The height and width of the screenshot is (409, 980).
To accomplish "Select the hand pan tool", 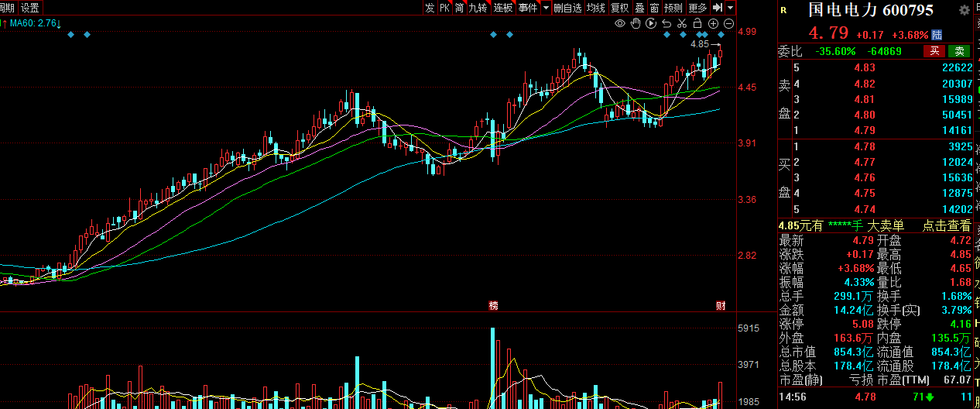I will click(636, 24).
